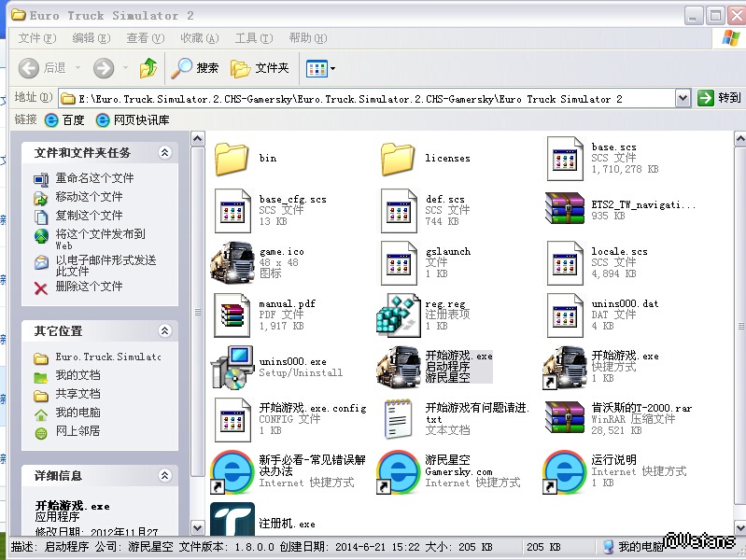The height and width of the screenshot is (560, 746).
Task: Collapse the 其它位置 panel
Action: [x=164, y=330]
